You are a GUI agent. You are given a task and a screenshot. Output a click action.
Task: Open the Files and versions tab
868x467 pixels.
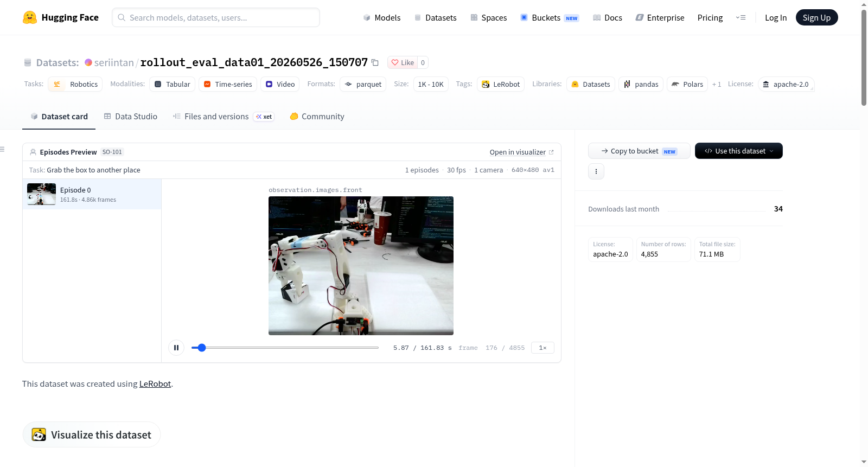pos(224,117)
